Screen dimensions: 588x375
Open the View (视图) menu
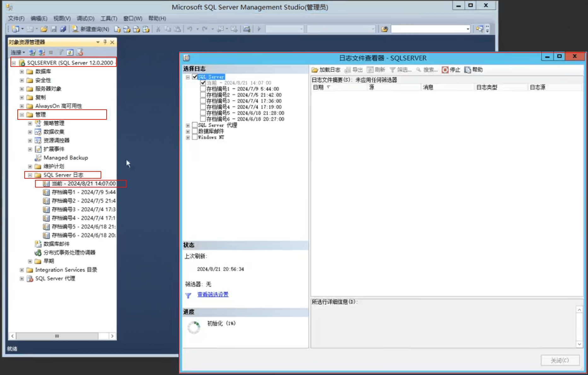[x=62, y=18]
